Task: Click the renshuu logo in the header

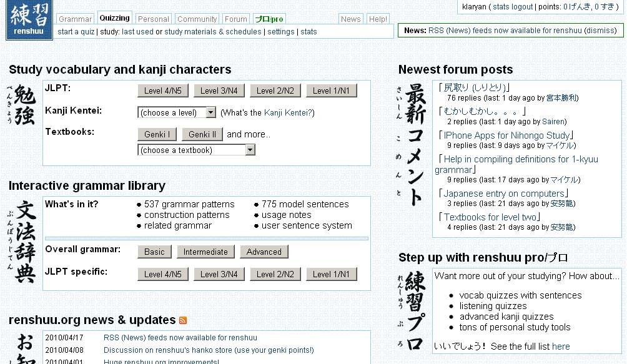Action: click(x=29, y=20)
